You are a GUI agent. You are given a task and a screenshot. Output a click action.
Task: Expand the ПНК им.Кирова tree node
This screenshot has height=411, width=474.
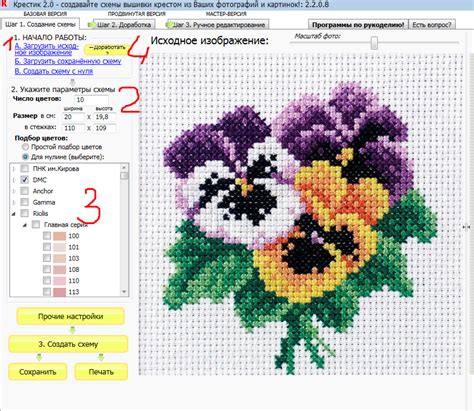(14, 169)
